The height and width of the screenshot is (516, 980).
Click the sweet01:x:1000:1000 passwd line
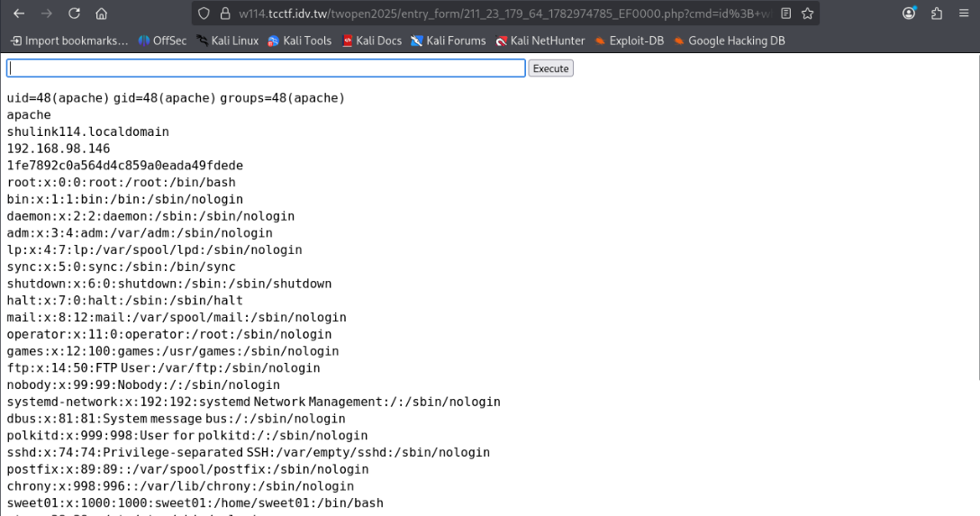tap(195, 502)
